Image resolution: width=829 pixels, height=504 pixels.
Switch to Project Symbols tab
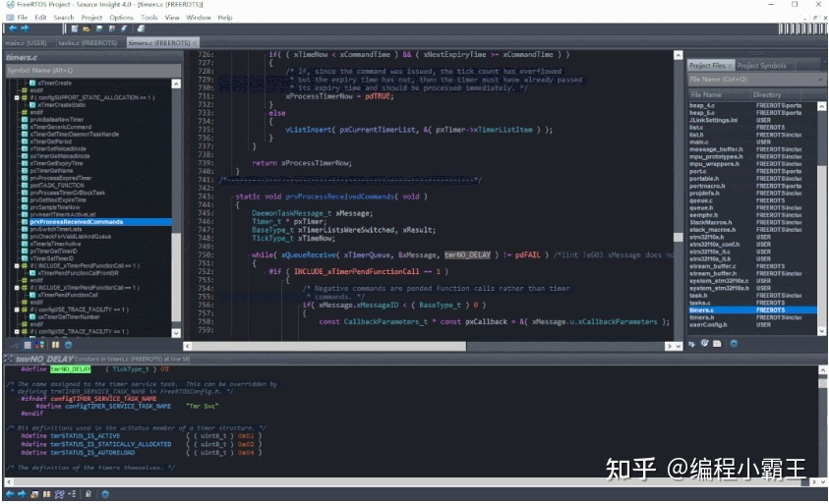click(761, 66)
